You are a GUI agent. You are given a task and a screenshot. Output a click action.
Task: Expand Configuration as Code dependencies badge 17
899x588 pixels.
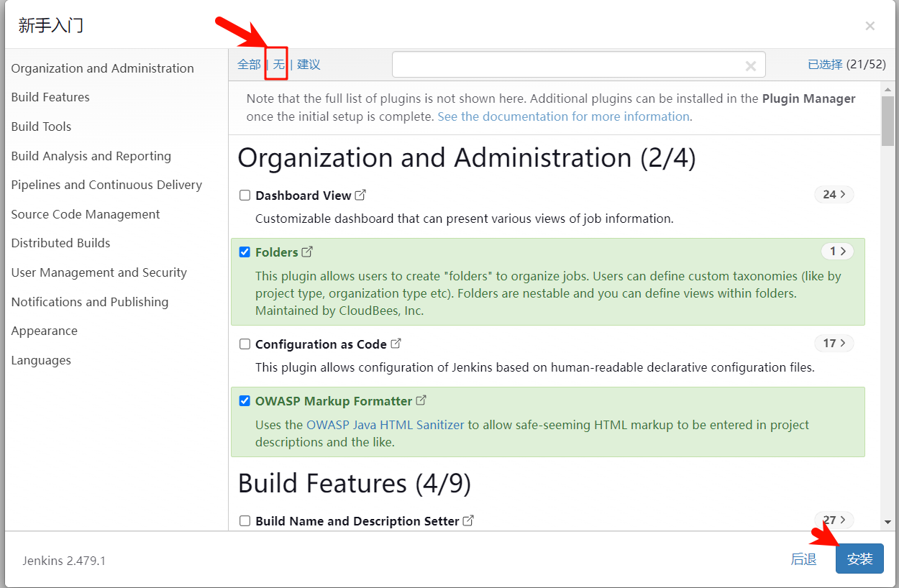tap(834, 344)
